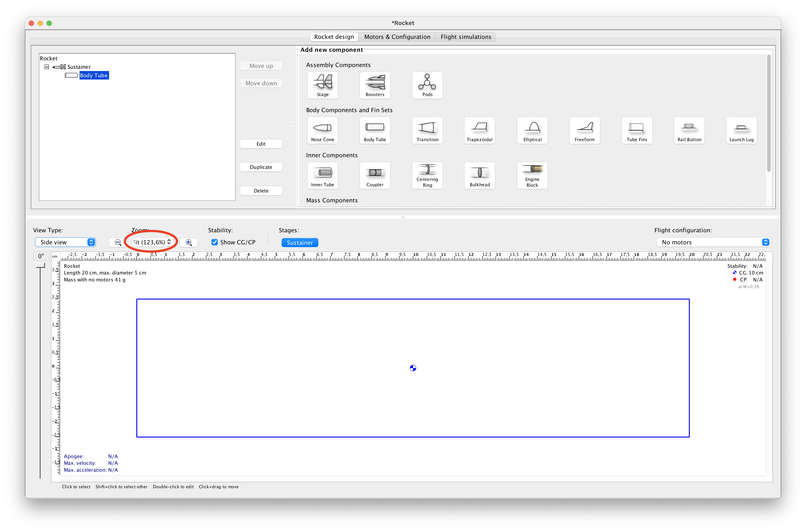Add an Engine Block

(532, 175)
